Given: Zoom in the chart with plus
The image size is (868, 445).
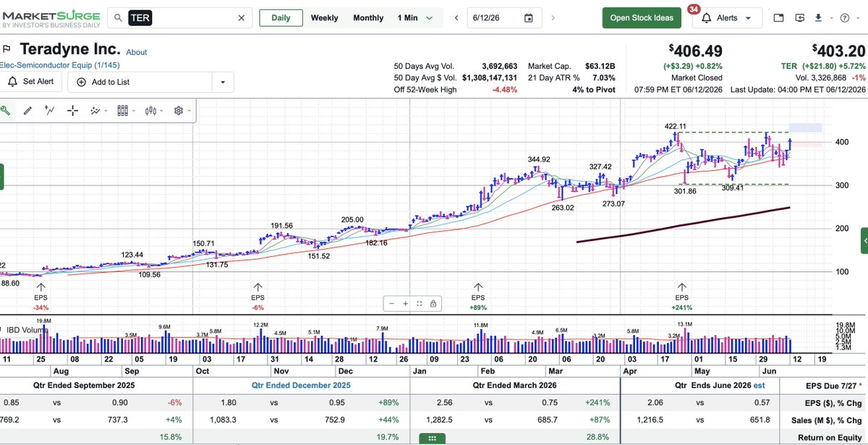Looking at the screenshot, I should pyautogui.click(x=405, y=304).
